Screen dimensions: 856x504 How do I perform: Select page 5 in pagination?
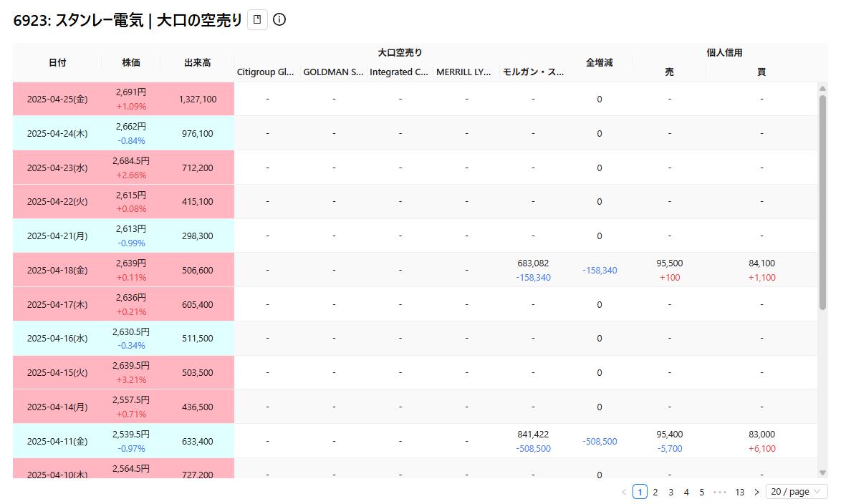(x=701, y=492)
